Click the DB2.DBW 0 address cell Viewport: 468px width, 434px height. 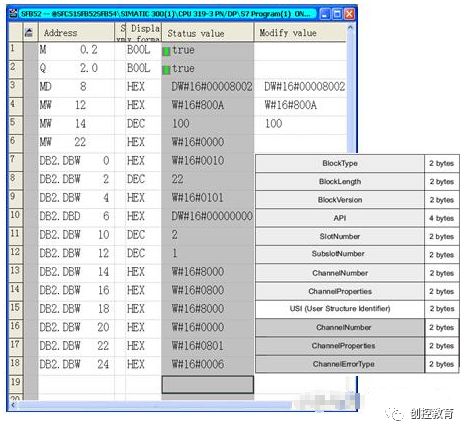tap(76, 161)
